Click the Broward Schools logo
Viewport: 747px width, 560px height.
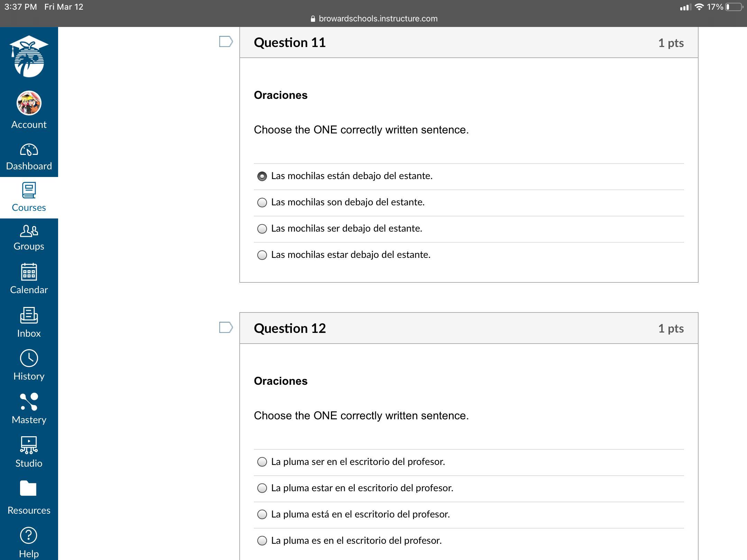click(x=29, y=56)
